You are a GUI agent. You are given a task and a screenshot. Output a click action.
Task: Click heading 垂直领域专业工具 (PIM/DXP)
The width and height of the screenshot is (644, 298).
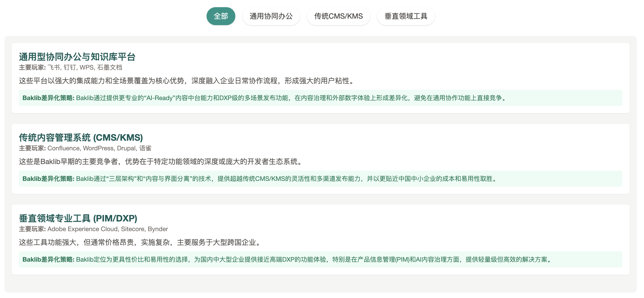(x=78, y=218)
